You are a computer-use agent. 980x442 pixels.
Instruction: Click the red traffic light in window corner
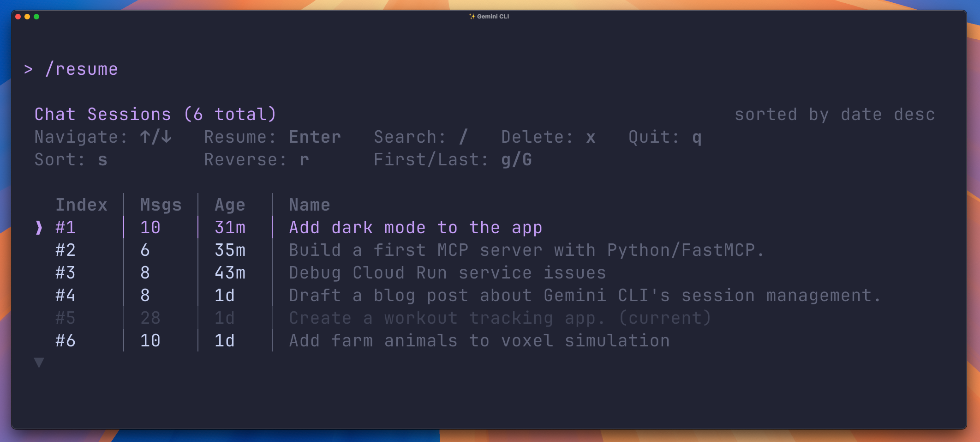click(18, 16)
